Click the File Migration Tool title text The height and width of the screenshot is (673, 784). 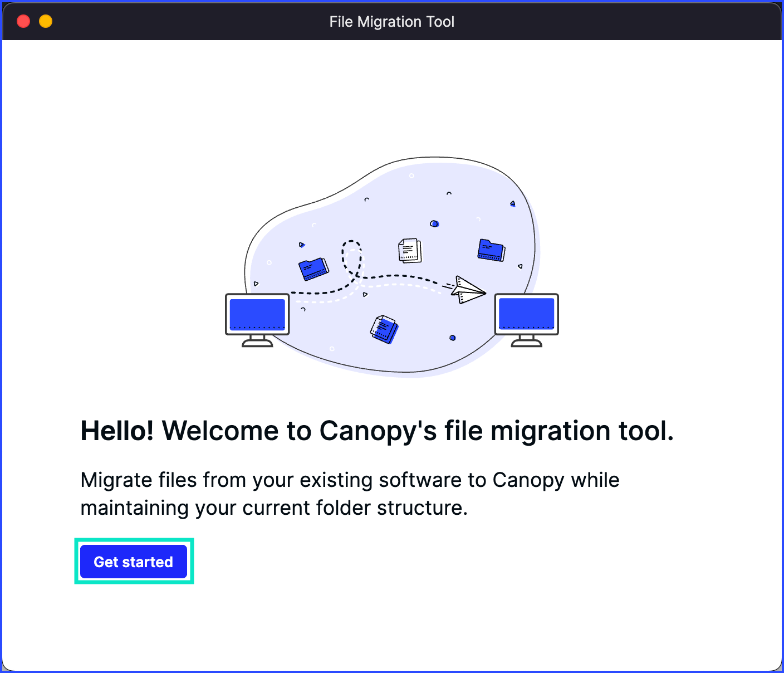(x=392, y=22)
